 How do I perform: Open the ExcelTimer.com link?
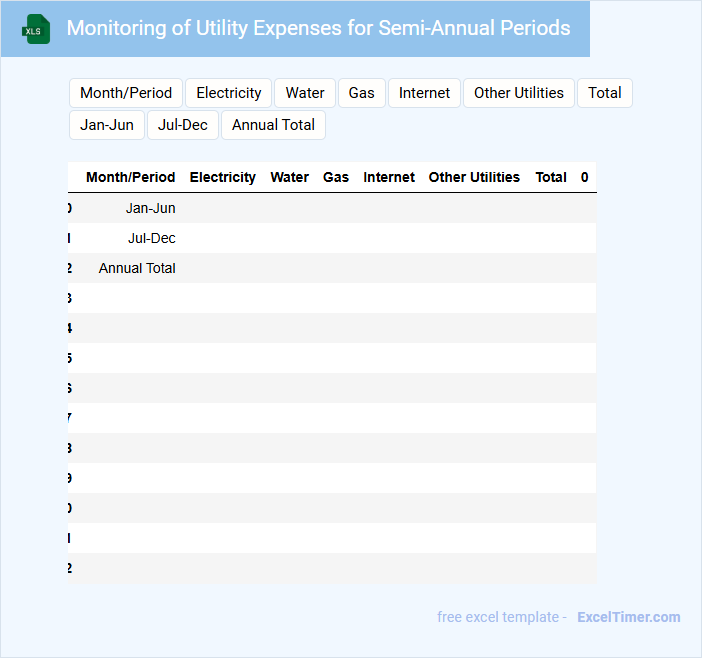pyautogui.click(x=628, y=617)
